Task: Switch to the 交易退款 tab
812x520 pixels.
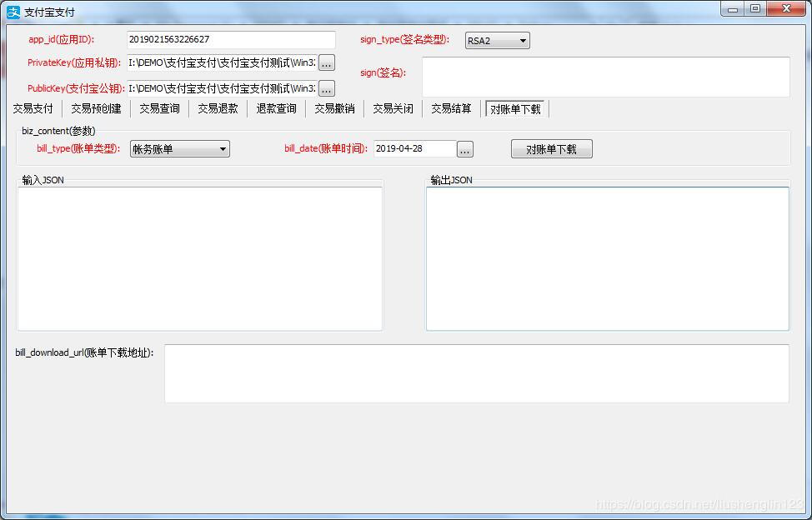Action: 218,108
